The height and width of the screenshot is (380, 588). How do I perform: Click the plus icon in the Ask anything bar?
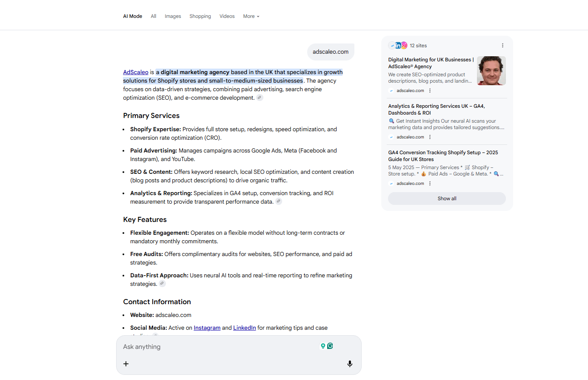click(x=126, y=364)
